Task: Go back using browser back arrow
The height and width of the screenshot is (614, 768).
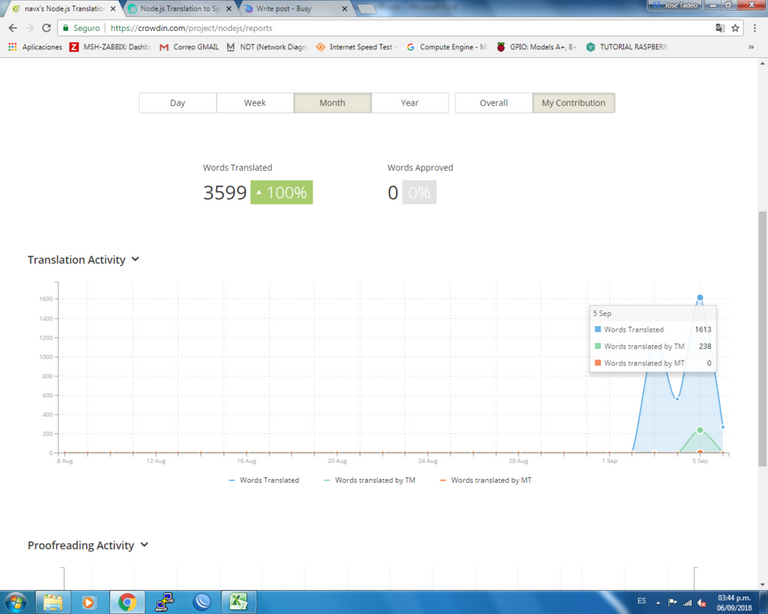Action: pyautogui.click(x=13, y=28)
